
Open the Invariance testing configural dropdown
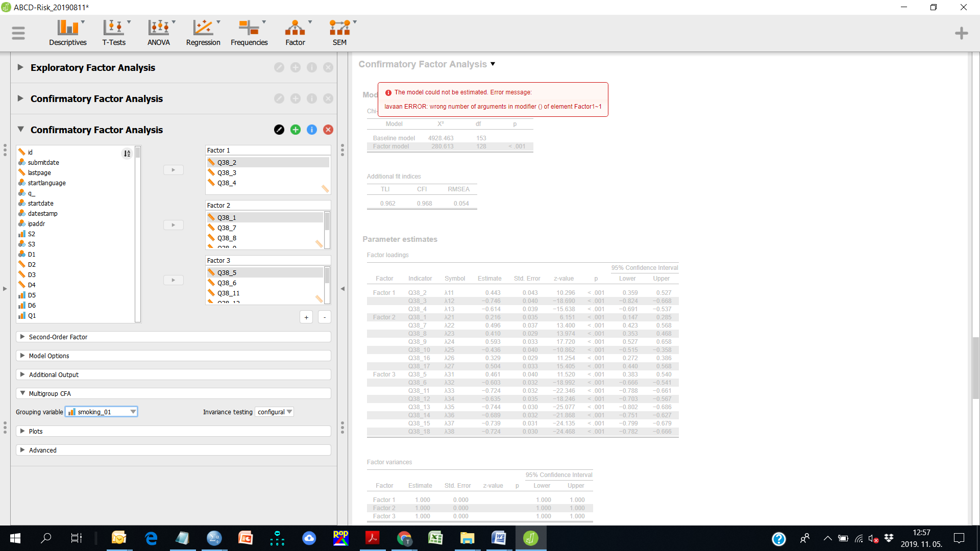274,412
